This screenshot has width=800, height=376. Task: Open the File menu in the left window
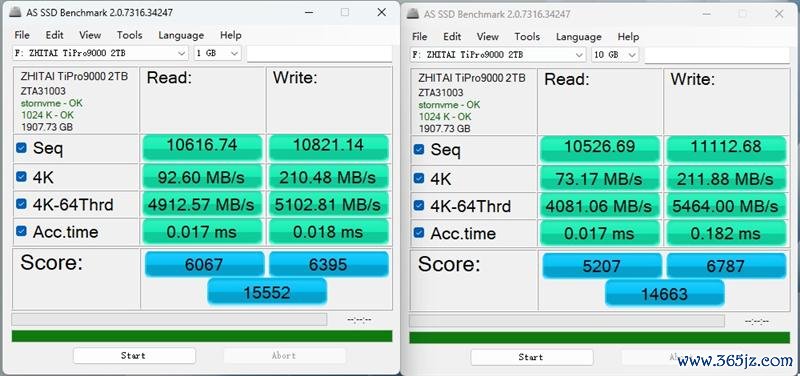coord(22,35)
